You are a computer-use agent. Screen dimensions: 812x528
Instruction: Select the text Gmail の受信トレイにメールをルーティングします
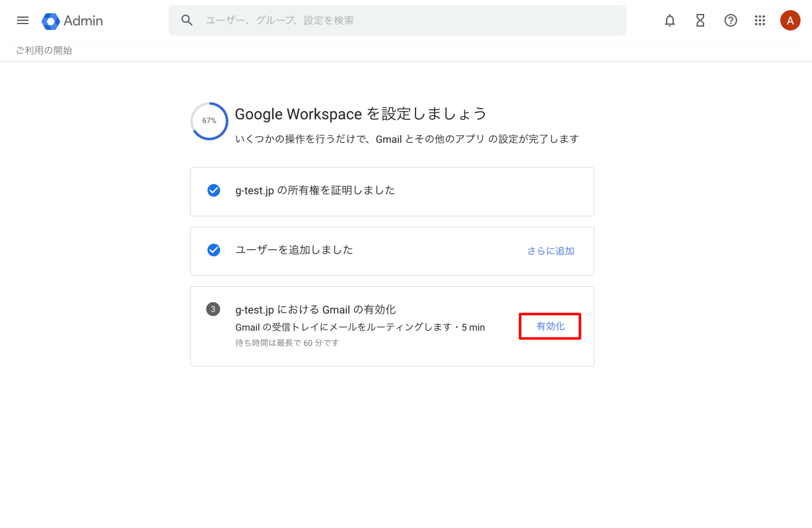pyautogui.click(x=343, y=327)
